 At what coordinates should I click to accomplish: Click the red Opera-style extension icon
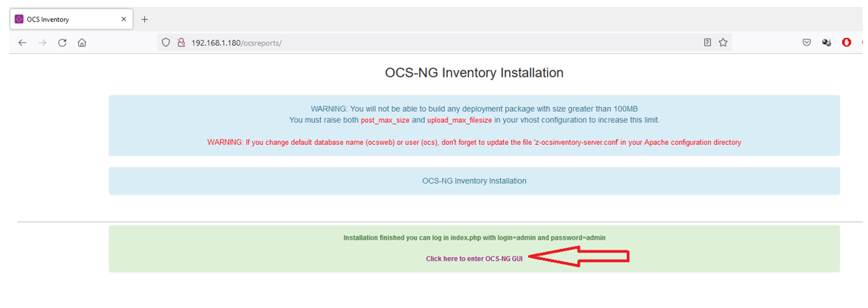(x=847, y=42)
